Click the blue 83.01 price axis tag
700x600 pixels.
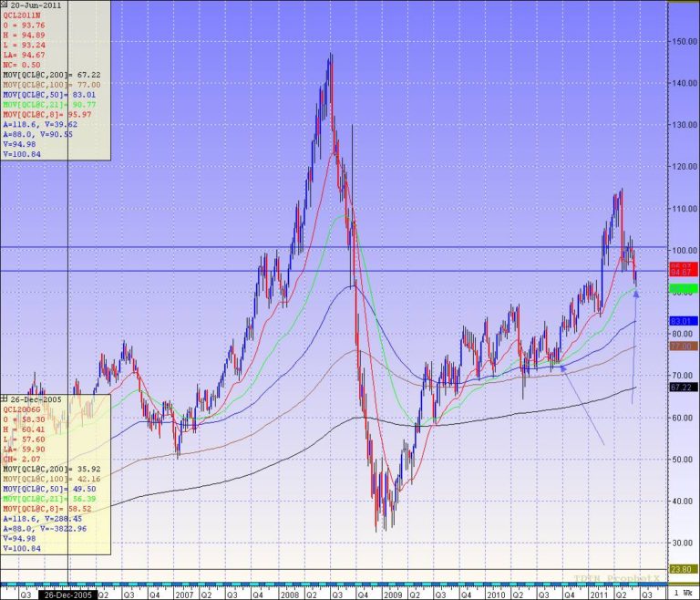(684, 321)
